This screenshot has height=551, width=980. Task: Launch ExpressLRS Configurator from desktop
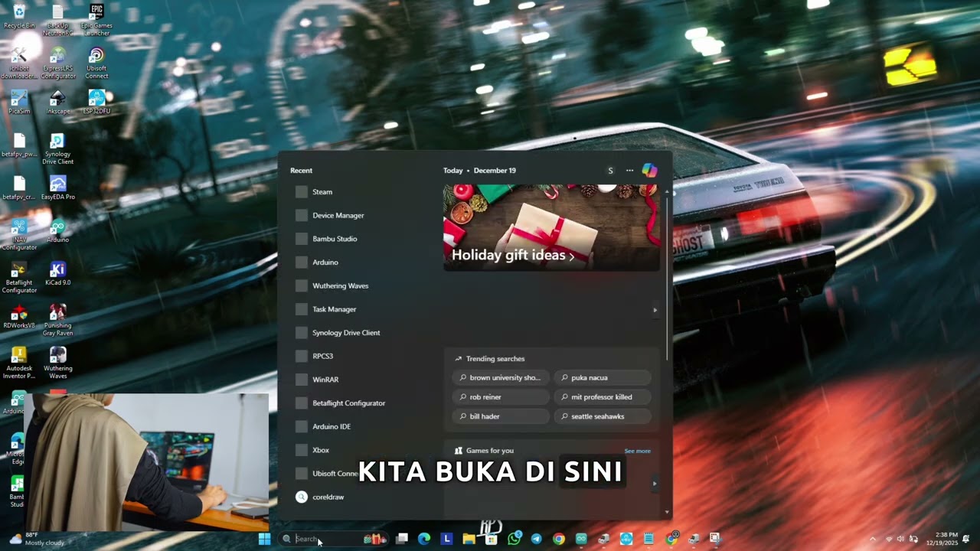58,63
